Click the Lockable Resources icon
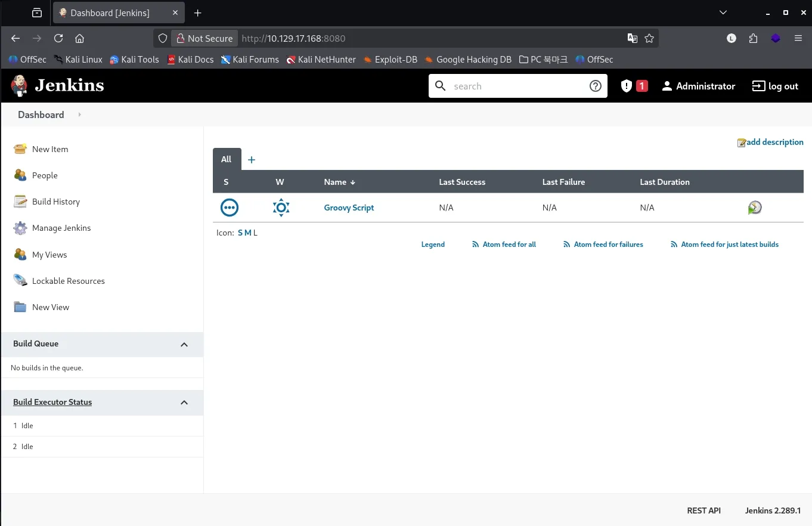This screenshot has width=812, height=526. (20, 281)
